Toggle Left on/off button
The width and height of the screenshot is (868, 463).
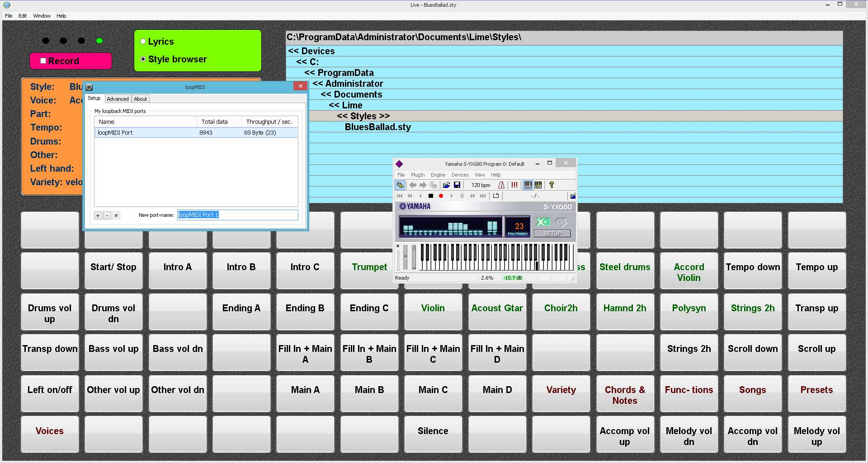coord(50,393)
